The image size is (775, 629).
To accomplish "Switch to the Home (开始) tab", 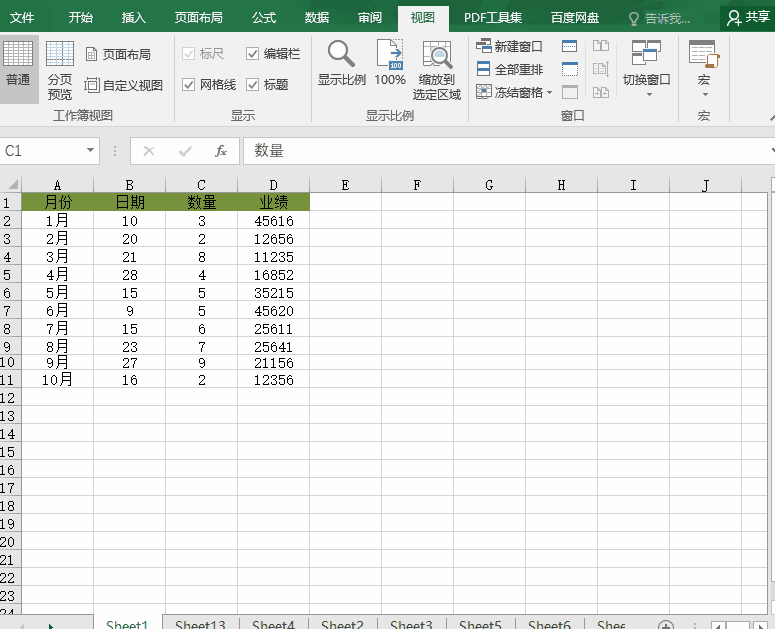I will (81, 18).
